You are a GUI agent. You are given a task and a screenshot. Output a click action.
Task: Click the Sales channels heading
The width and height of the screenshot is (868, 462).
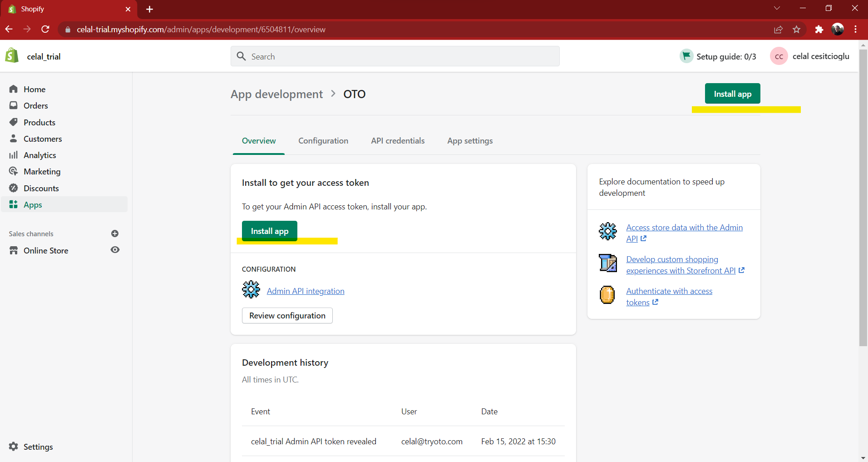tap(31, 233)
